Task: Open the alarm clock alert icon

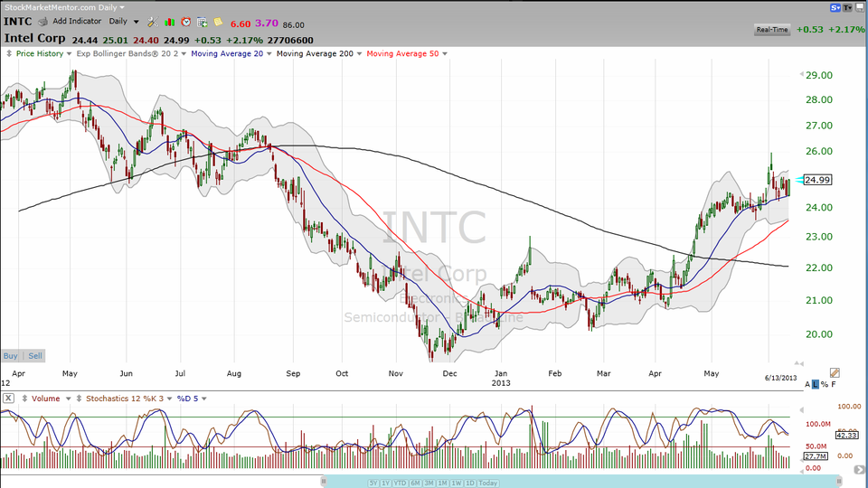Action: (x=185, y=21)
